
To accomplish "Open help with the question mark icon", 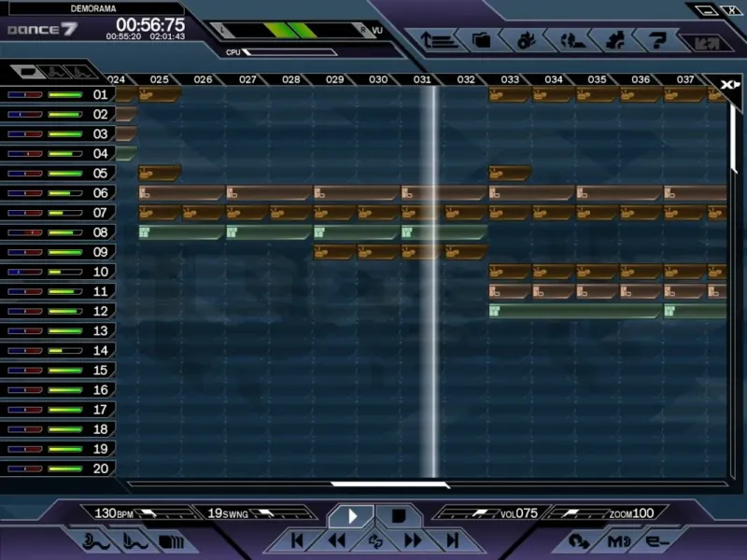I will (658, 41).
